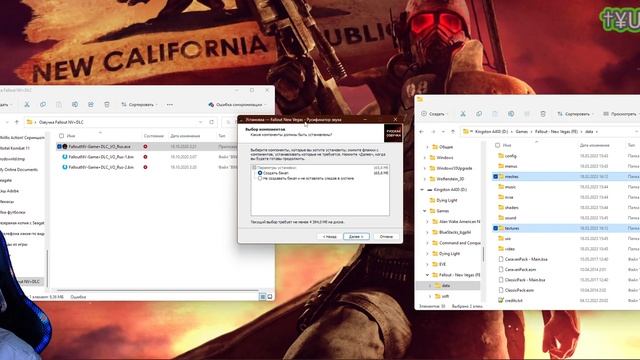640x360 pixels.
Task: Uncheck the textures folder checkbox
Action: pos(496,228)
